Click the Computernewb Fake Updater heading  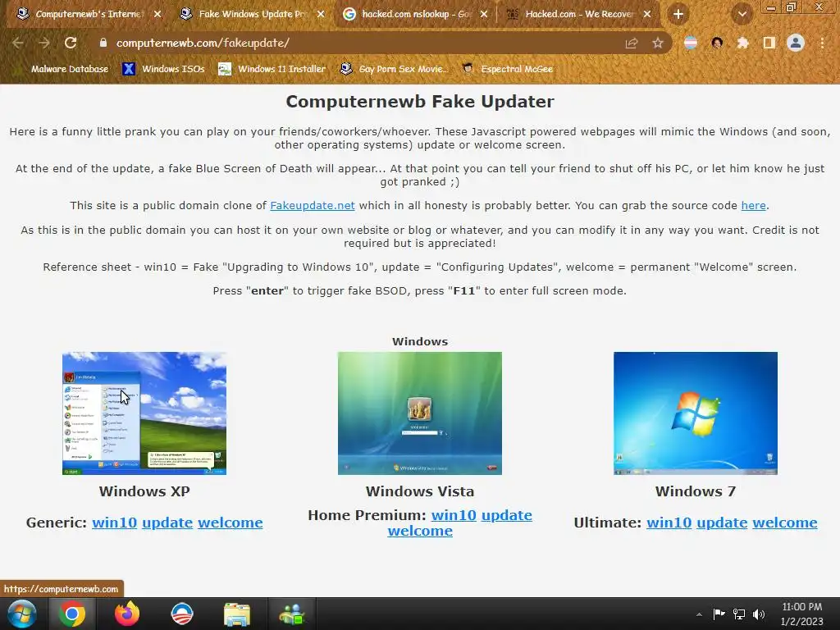pyautogui.click(x=420, y=101)
